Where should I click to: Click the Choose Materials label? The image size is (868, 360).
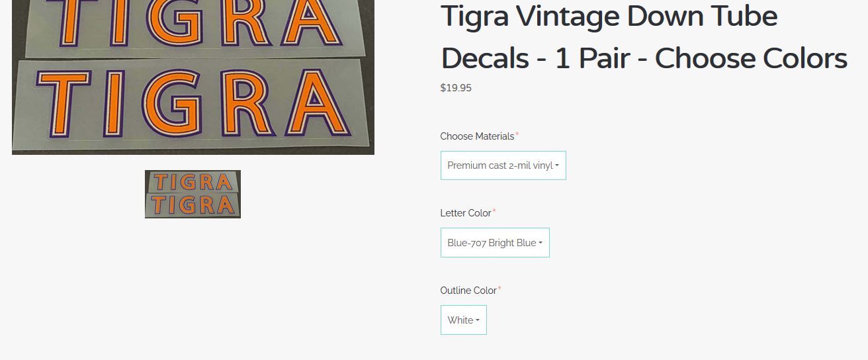click(477, 136)
